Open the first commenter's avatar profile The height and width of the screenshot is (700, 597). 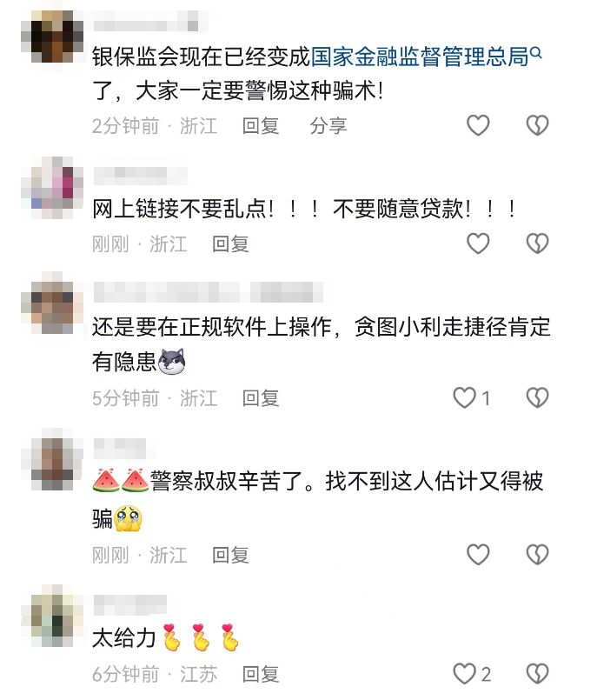click(52, 37)
